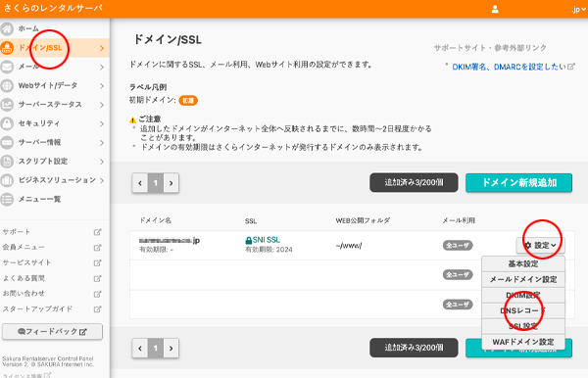Image resolution: width=588 pixels, height=378 pixels.
Task: Go to previous page in top pagination
Action: [x=140, y=183]
